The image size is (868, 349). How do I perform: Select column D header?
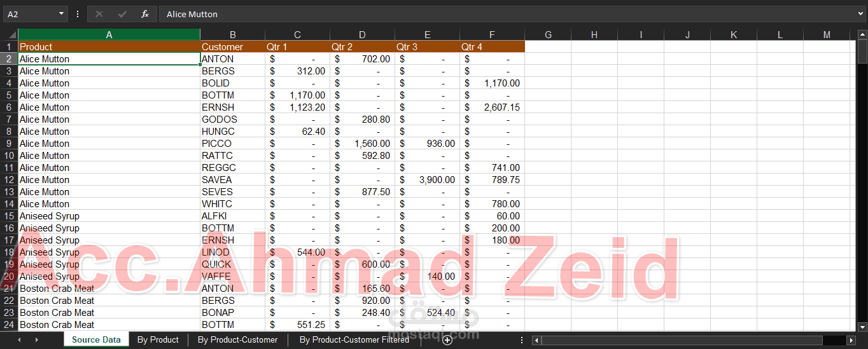[362, 35]
